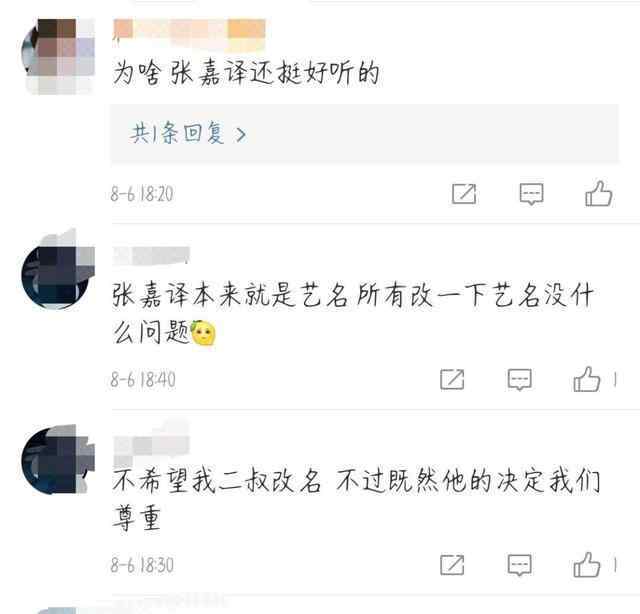Select comment text 为啥张嘉译还挺好听的
The width and height of the screenshot is (640, 614).
coord(246,73)
